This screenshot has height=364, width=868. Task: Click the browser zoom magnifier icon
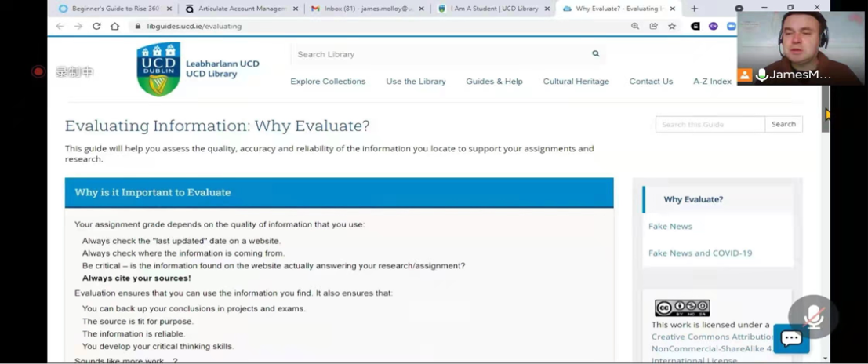(635, 26)
